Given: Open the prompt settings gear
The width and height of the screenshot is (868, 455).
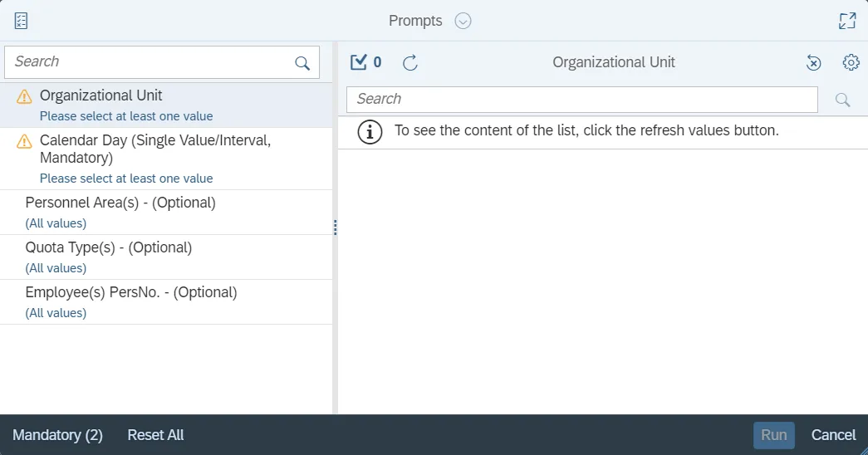Looking at the screenshot, I should [851, 62].
